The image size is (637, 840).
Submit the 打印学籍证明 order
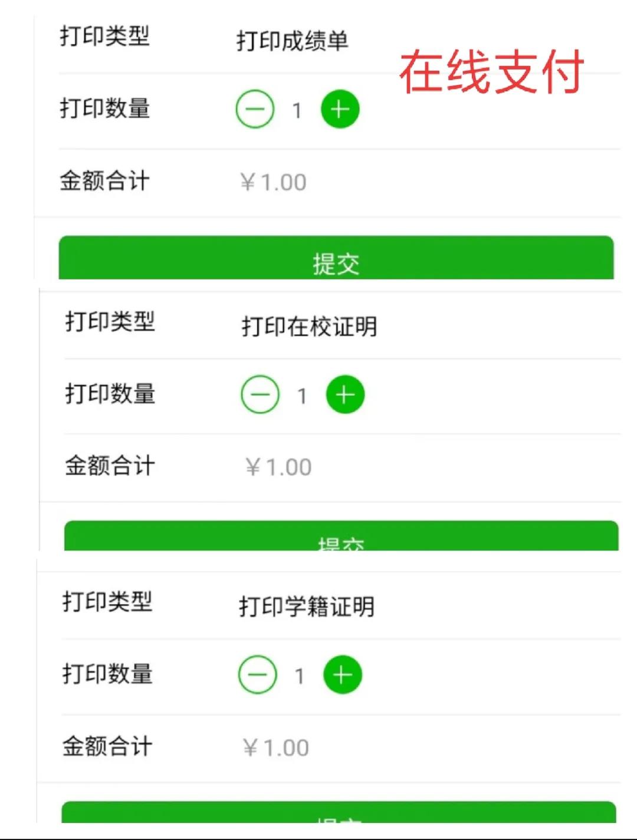339,812
